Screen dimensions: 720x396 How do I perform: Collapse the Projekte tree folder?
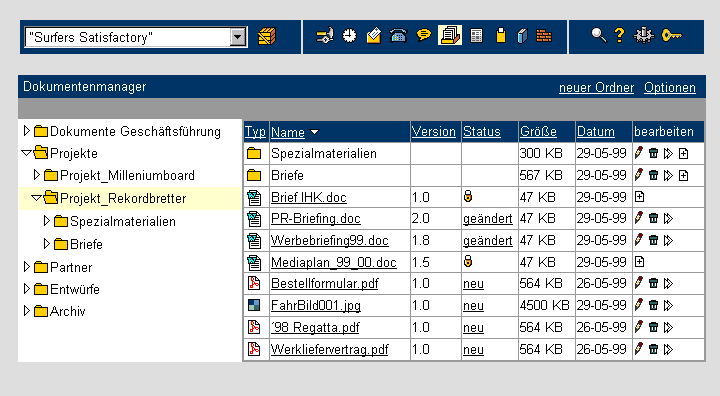(27, 153)
